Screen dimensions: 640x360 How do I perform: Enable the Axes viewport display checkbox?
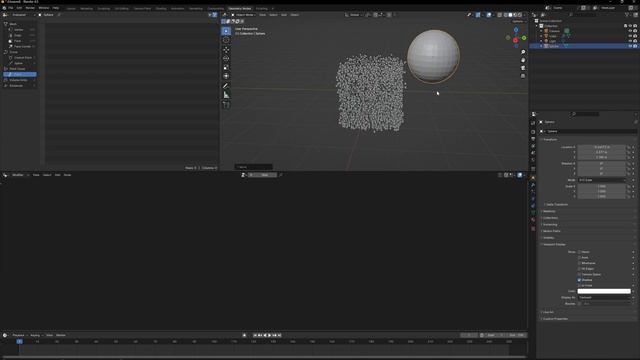point(579,258)
